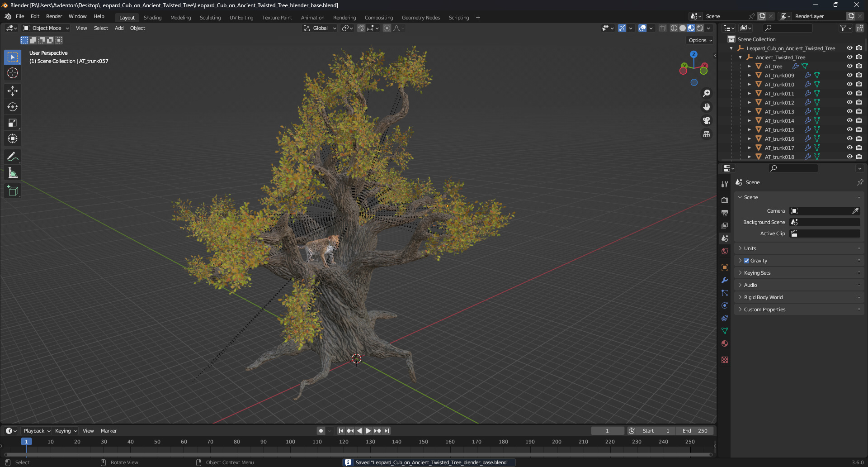Add a new workspace with plus button
This screenshot has width=868, height=467.
tap(478, 18)
